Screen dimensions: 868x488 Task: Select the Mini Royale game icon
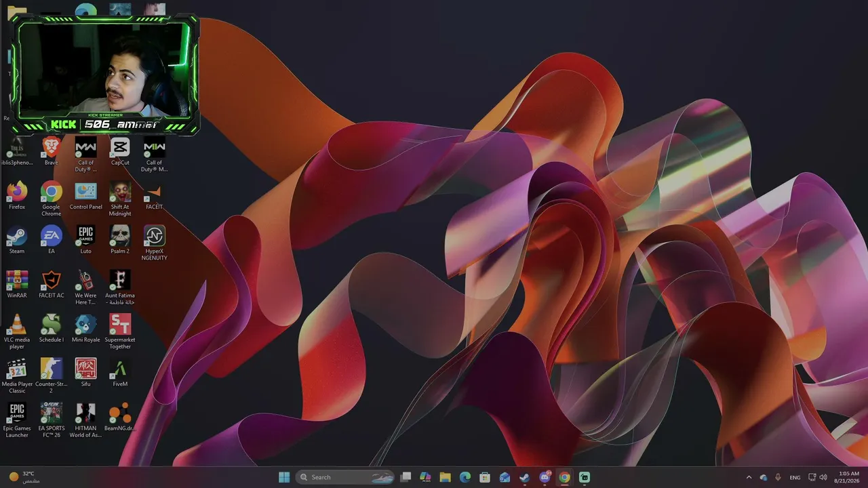[85, 325]
